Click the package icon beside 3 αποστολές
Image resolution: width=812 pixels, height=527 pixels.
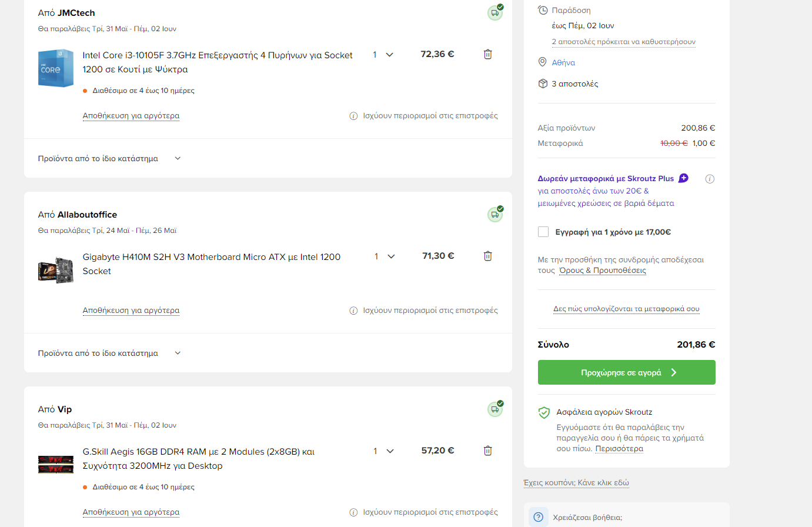[x=543, y=84]
